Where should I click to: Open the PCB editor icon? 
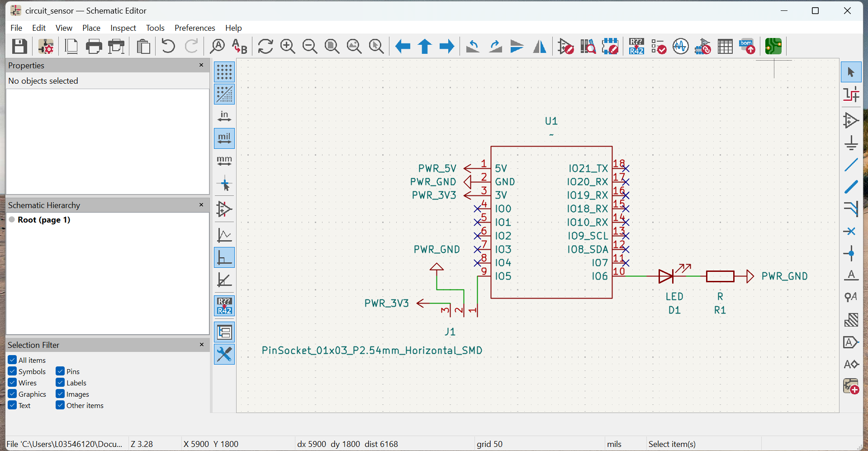(773, 46)
